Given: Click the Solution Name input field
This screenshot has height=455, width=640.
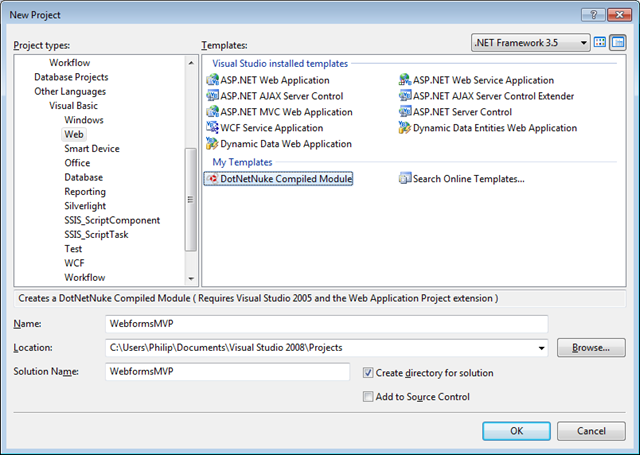Looking at the screenshot, I should click(227, 372).
